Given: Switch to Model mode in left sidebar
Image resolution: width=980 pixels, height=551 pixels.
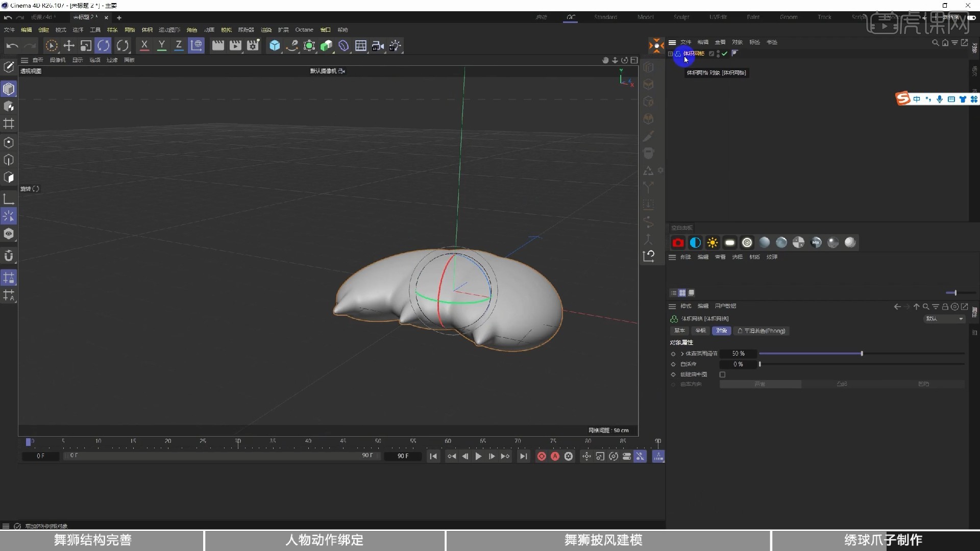Looking at the screenshot, I should (x=9, y=89).
